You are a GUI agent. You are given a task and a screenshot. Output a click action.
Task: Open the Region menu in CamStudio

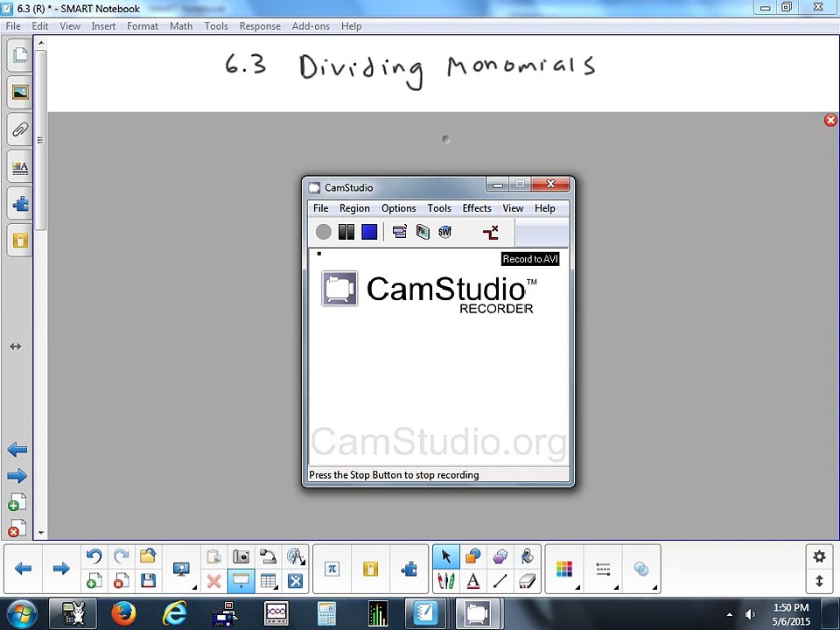(x=354, y=208)
